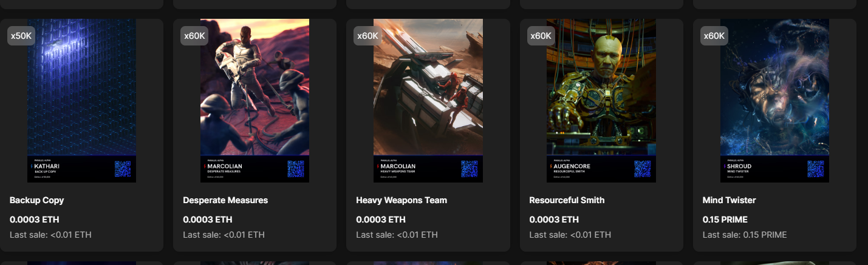The height and width of the screenshot is (265, 868).
Task: Click the x60K badge on Desperate Measures
Action: click(x=194, y=36)
